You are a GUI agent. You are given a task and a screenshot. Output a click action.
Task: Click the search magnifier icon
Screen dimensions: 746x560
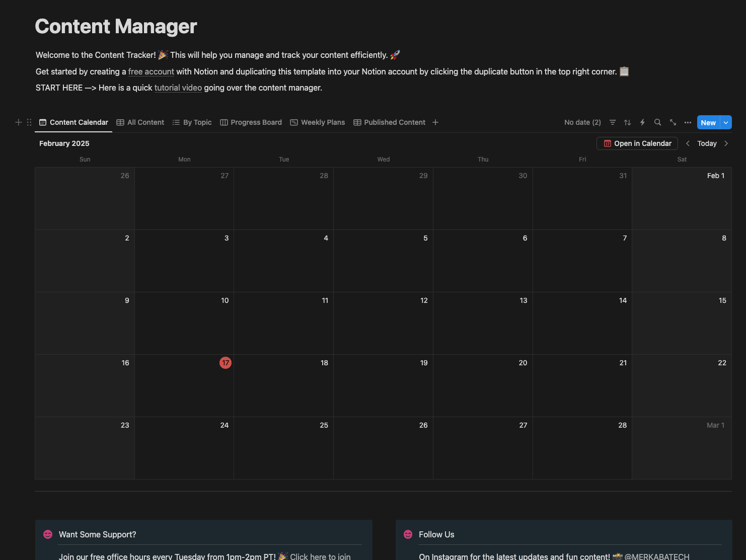(x=657, y=122)
